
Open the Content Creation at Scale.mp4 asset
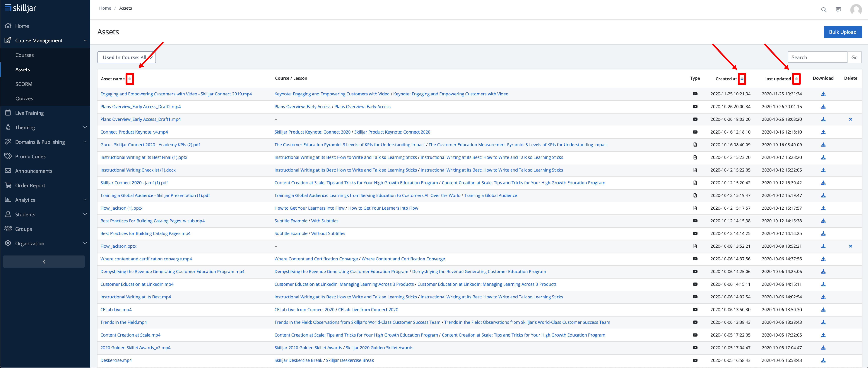point(130,335)
